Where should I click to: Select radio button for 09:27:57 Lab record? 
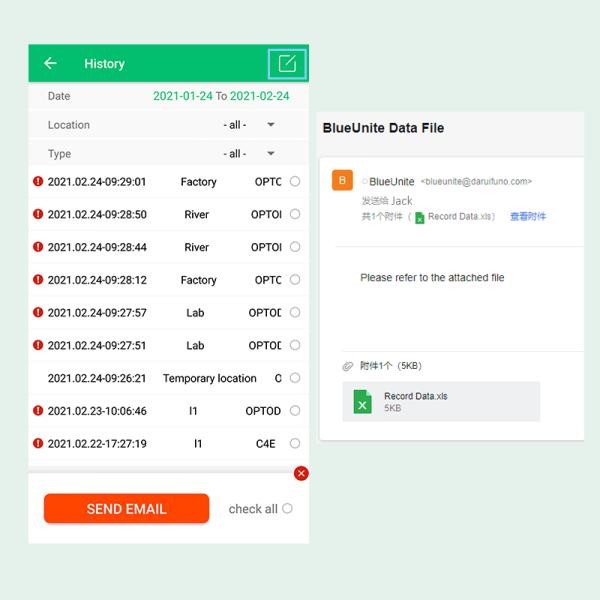tap(294, 312)
